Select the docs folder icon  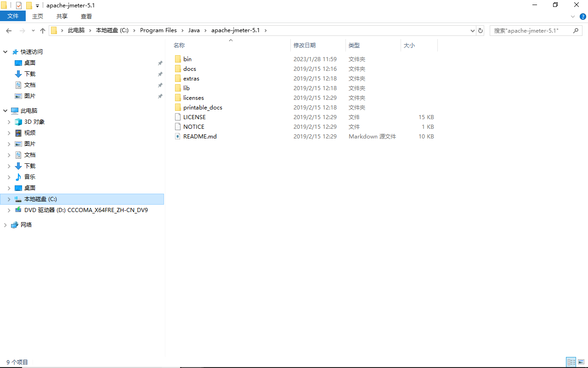click(x=178, y=69)
